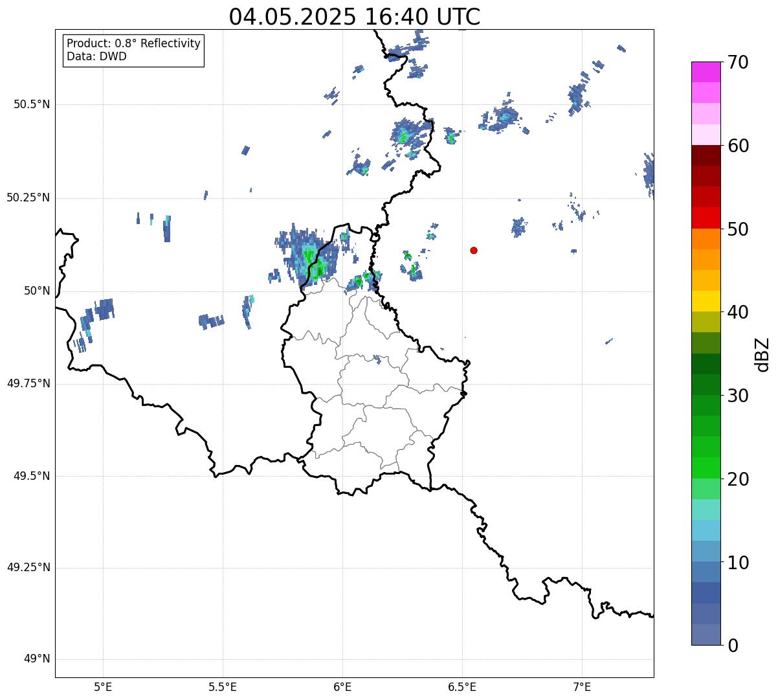Click the dark maroon colorbar swatch below 60
778x700 pixels.
coord(706,156)
